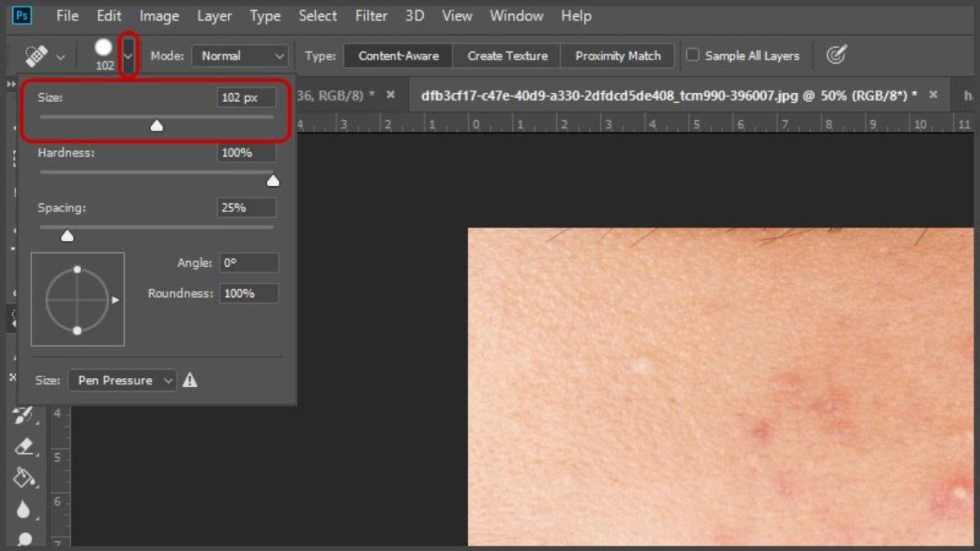This screenshot has height=551, width=980.
Task: Open the Type menu
Action: [265, 16]
